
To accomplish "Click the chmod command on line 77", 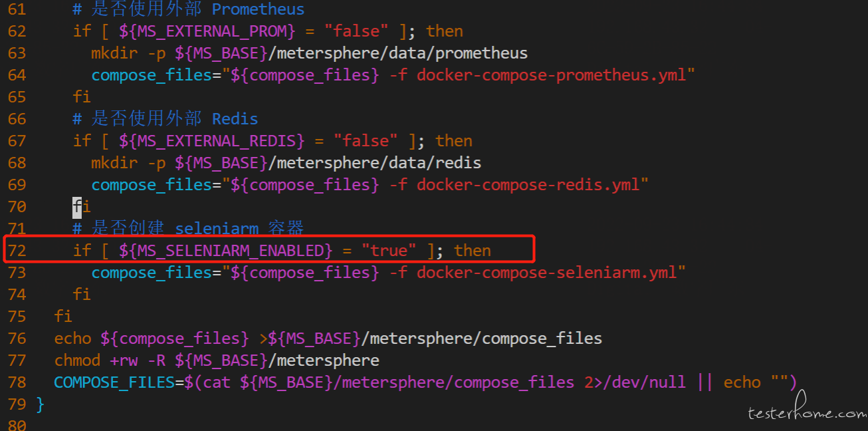I will tap(77, 360).
